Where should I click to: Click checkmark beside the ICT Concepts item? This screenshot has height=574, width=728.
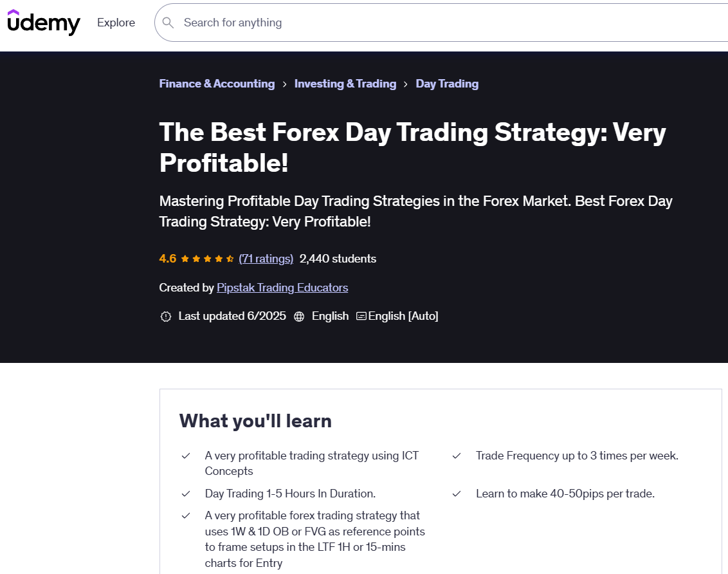point(186,456)
